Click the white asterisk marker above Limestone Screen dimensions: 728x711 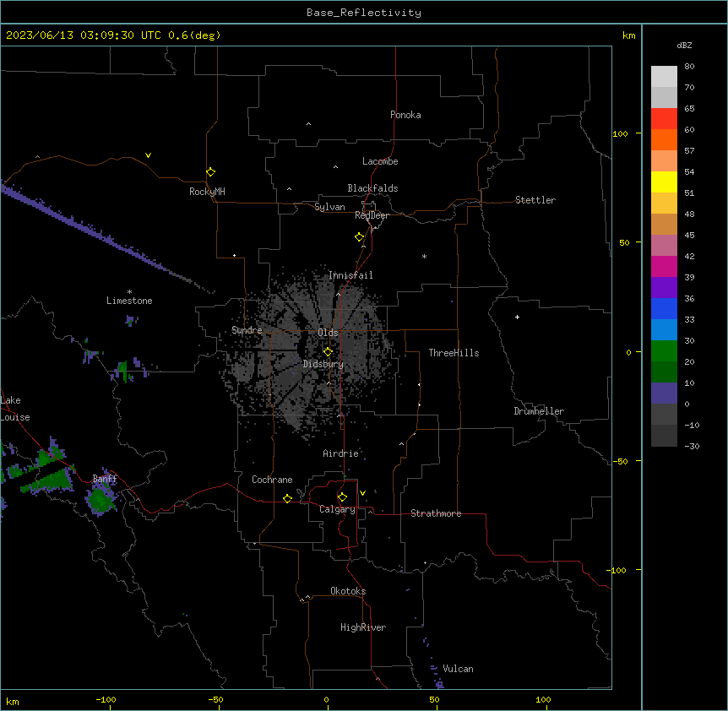[129, 292]
